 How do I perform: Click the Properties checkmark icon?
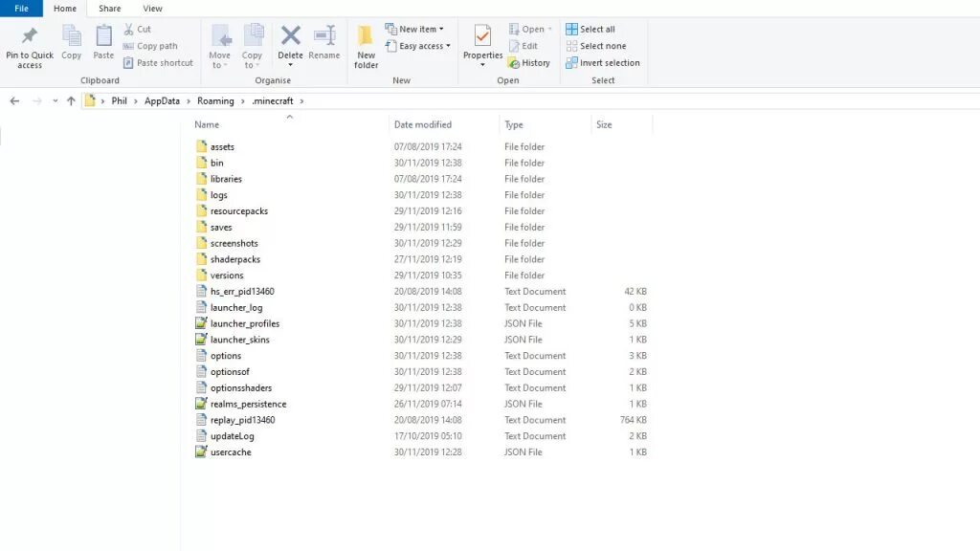pyautogui.click(x=482, y=35)
